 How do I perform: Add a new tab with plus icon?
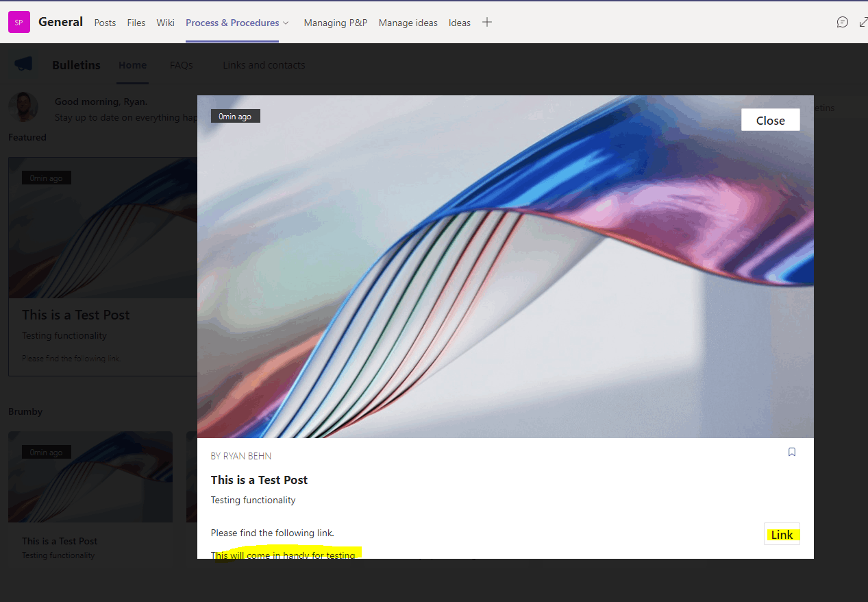[487, 22]
